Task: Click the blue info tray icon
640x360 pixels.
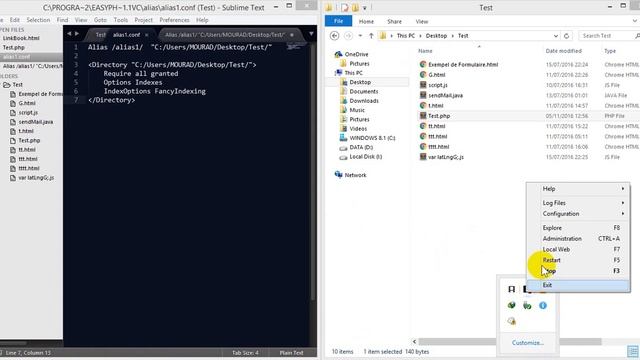Action: point(542,305)
